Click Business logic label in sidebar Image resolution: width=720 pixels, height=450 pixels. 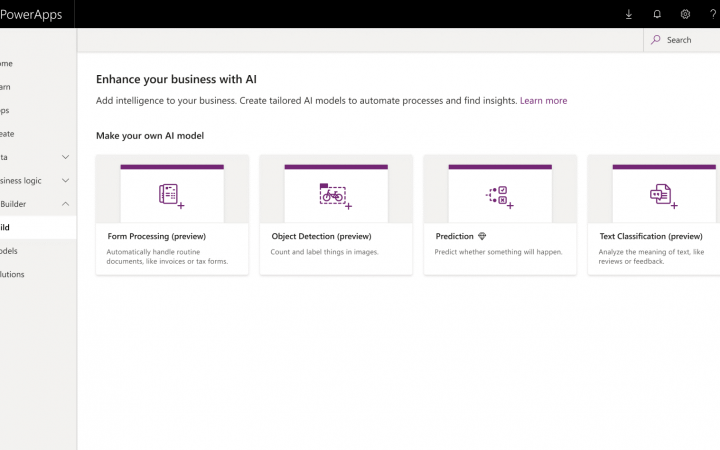[x=20, y=180]
